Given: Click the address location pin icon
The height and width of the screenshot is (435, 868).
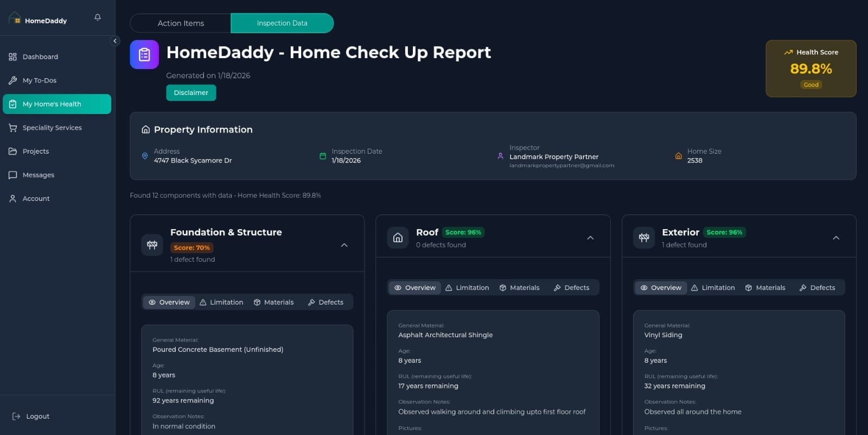Looking at the screenshot, I should 145,156.
